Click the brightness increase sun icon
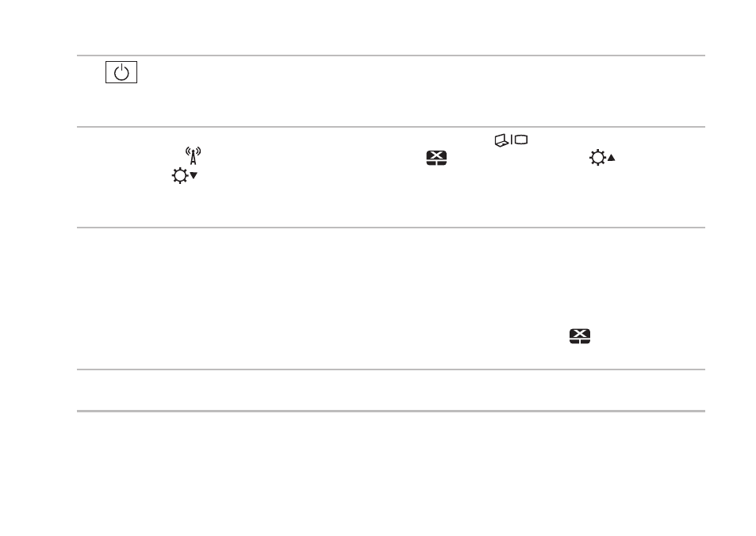 point(602,158)
